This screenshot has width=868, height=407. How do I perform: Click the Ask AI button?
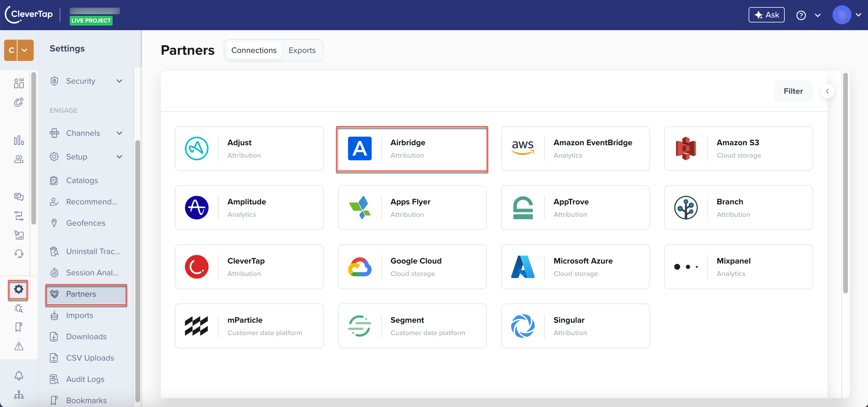(766, 15)
